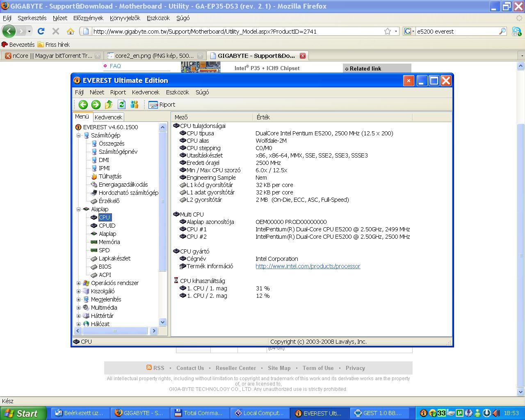The image size is (525, 420).
Task: Go back with EVEREST green left arrow
Action: [x=83, y=105]
